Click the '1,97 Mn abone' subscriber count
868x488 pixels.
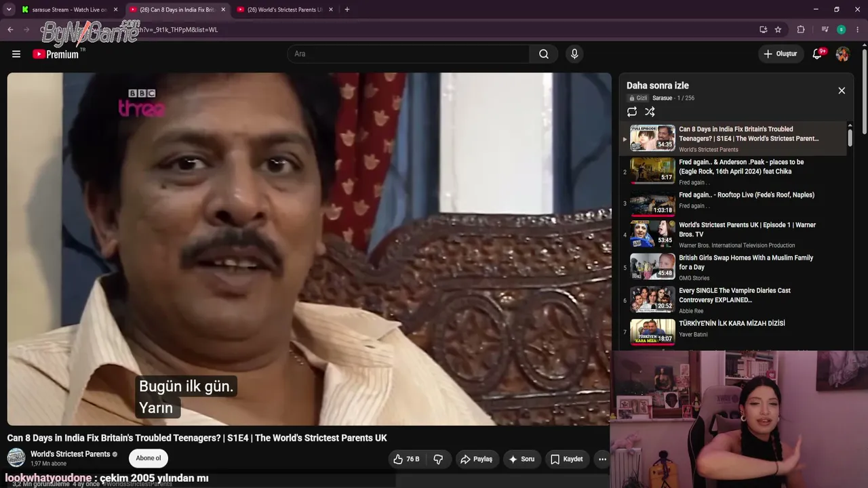pyautogui.click(x=49, y=464)
